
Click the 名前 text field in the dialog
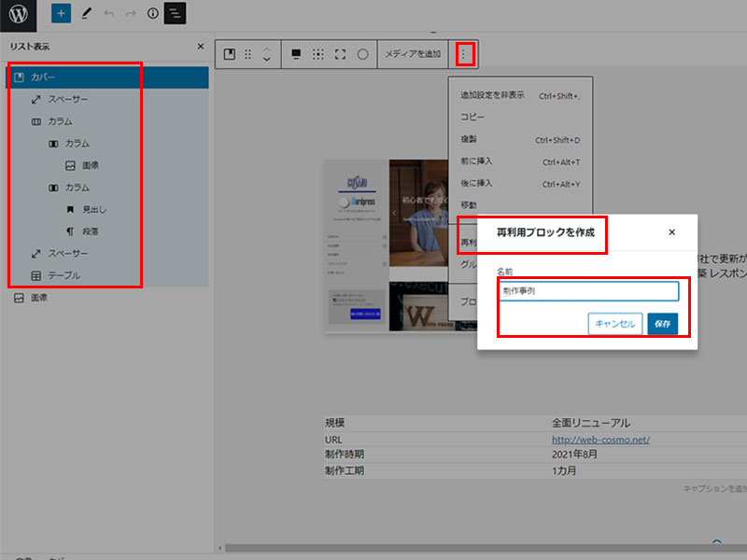point(587,291)
